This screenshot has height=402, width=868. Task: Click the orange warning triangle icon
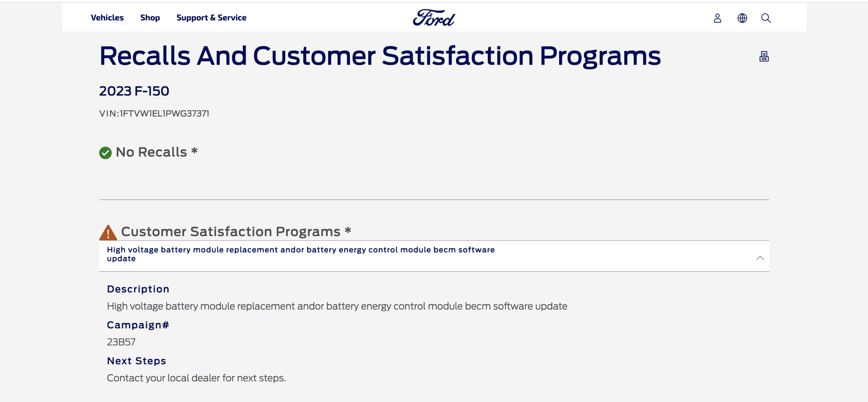(108, 232)
